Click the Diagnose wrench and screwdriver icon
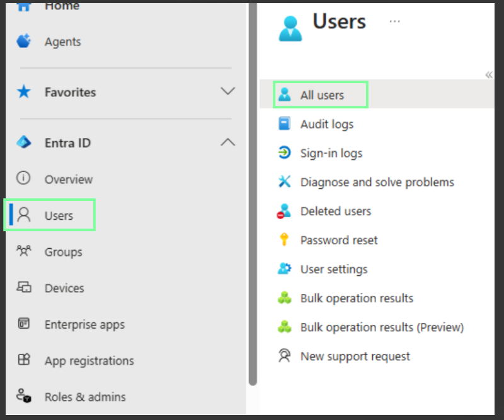The width and height of the screenshot is (504, 420). [x=284, y=181]
